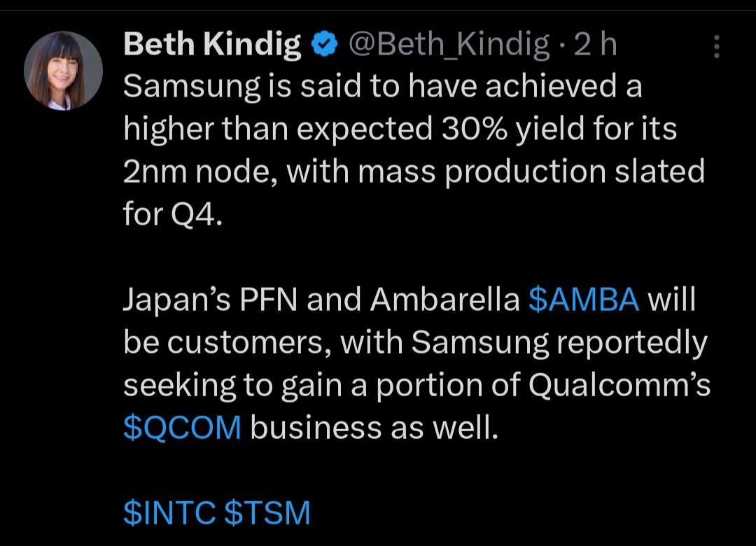
Task: Click the "Qualcomm's" word in the tweet
Action: point(619,386)
